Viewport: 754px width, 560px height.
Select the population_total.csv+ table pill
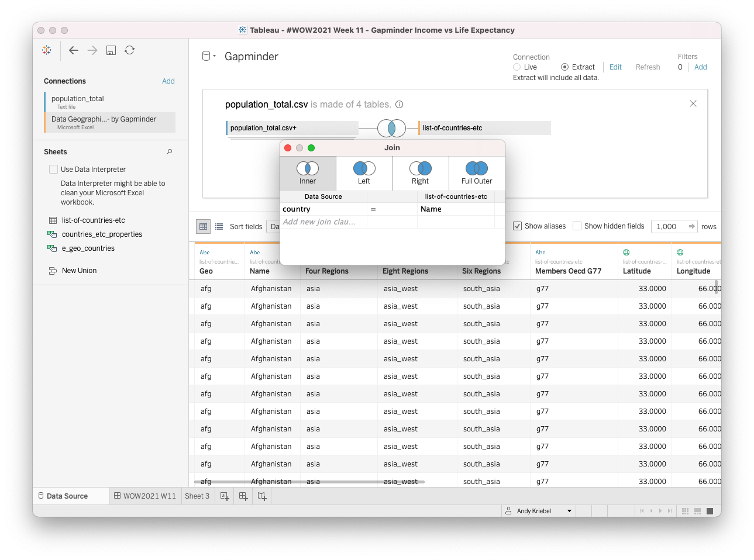pyautogui.click(x=292, y=128)
